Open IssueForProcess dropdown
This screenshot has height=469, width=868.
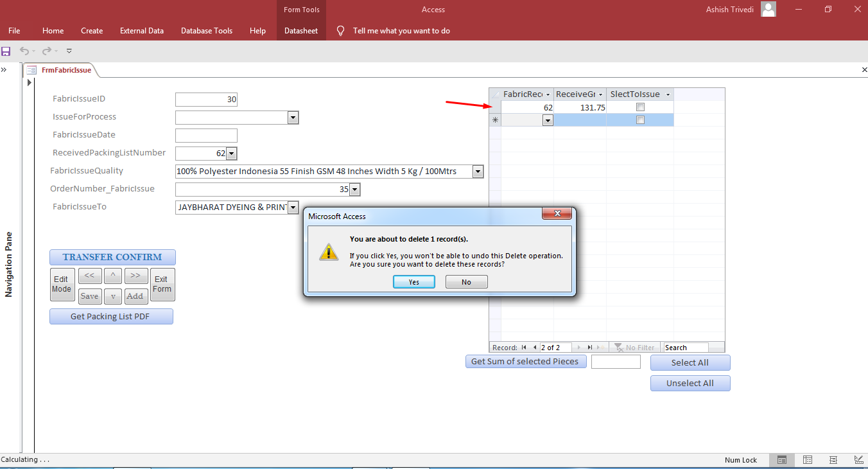(x=293, y=118)
